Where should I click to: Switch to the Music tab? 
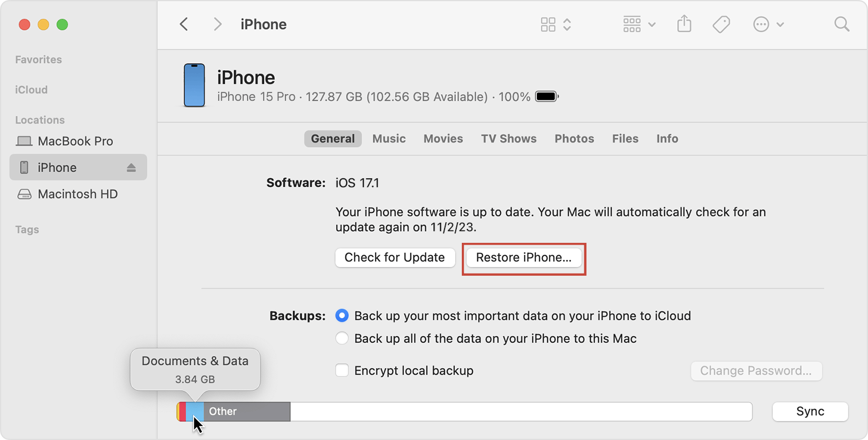pyautogui.click(x=389, y=139)
